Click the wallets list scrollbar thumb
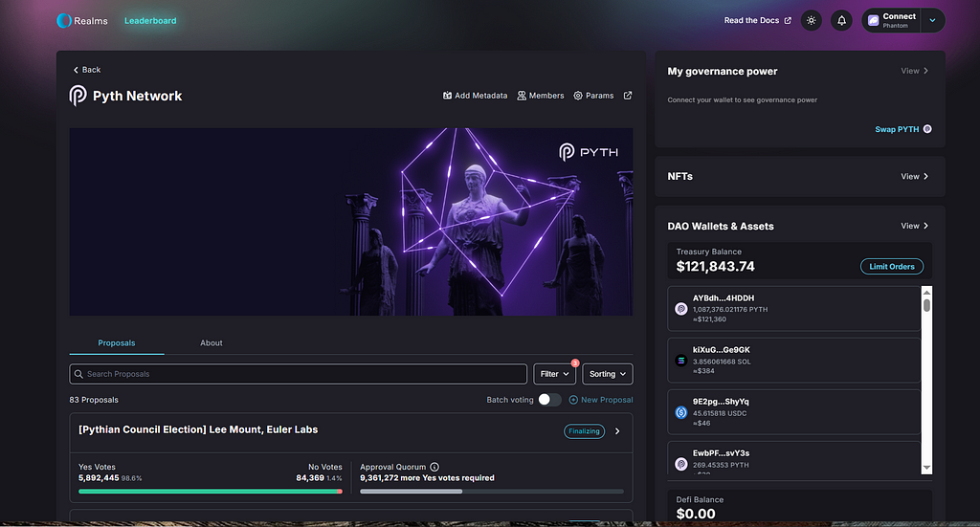Viewport: 980px width, 527px height. 926,305
